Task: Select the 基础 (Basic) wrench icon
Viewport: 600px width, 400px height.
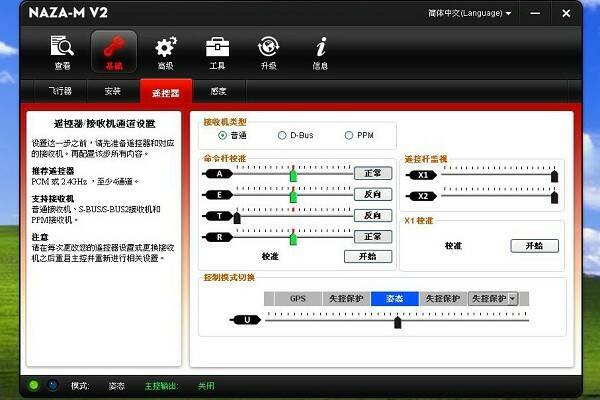Action: (x=114, y=52)
